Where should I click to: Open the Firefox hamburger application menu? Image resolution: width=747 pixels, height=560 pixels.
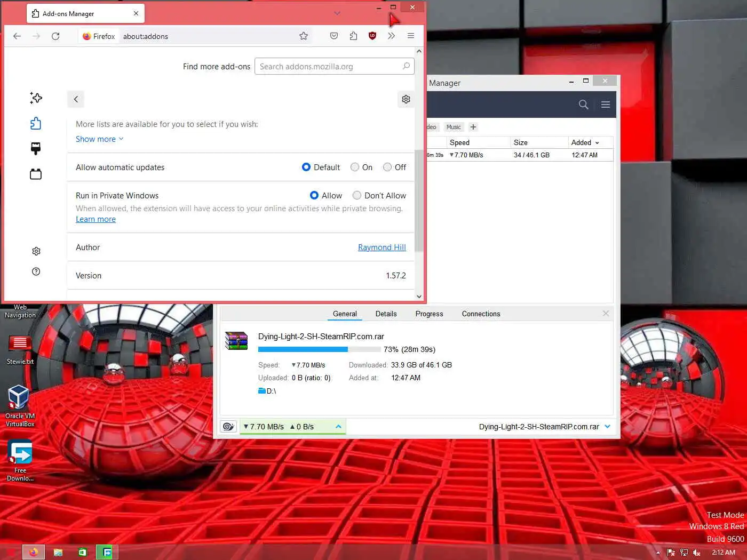point(411,36)
